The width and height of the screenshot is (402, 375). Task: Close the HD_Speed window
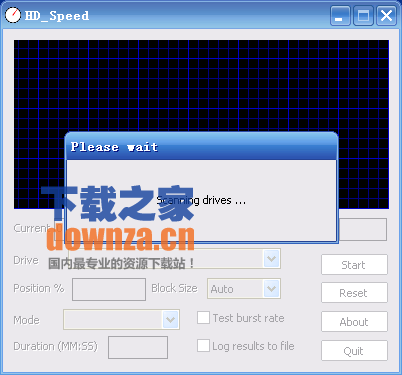click(386, 16)
